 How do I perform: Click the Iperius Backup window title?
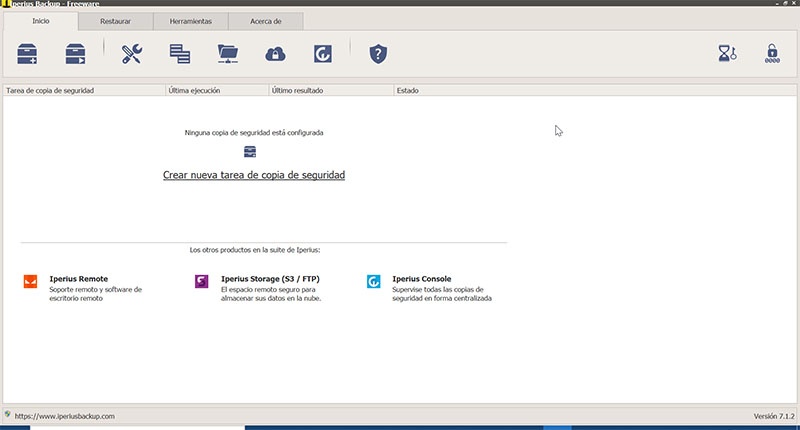(55, 4)
